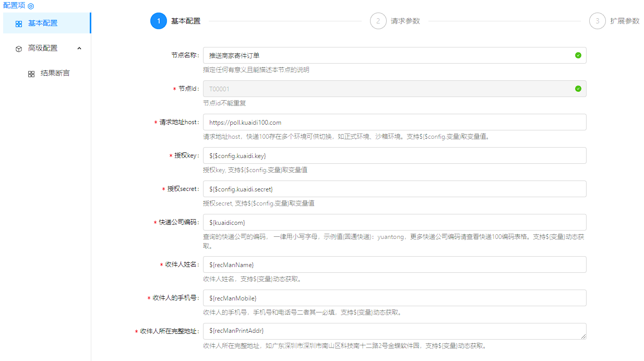Click the green checkmark in 节点名称 field
Viewport: 644px width, 361px height.
pyautogui.click(x=578, y=55)
